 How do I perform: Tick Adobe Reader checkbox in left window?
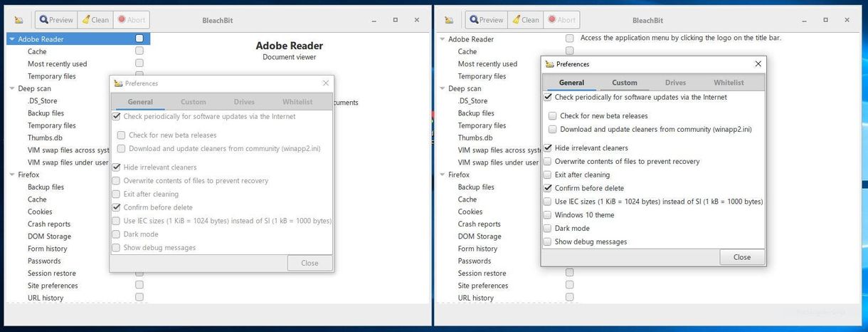(139, 38)
